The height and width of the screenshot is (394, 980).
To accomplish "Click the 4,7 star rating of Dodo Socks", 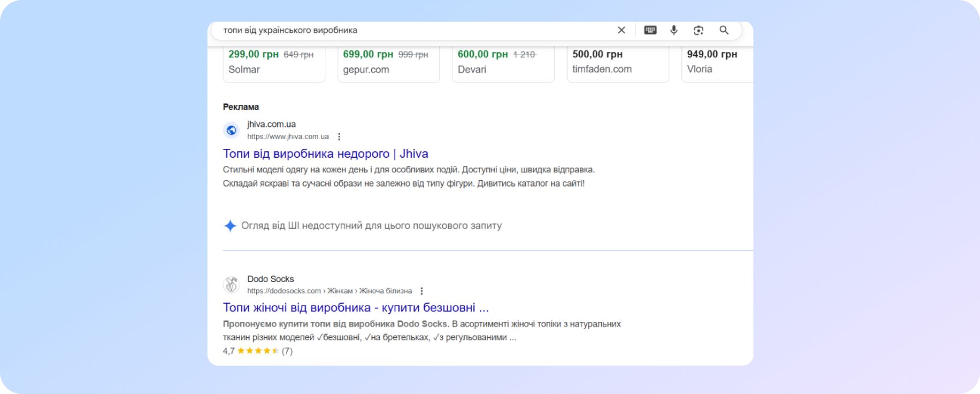I will [257, 351].
